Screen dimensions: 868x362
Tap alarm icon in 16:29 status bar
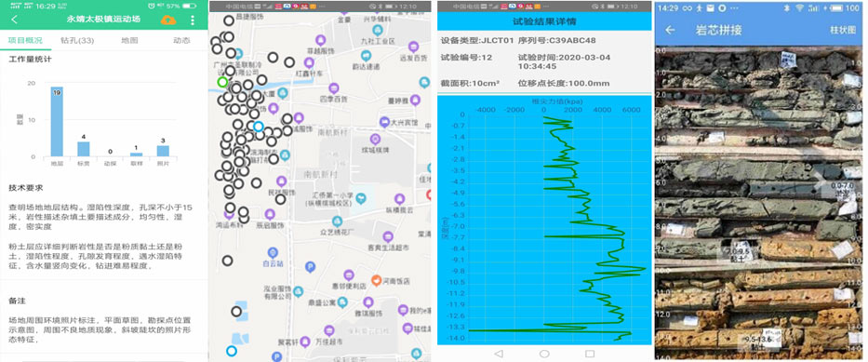pyautogui.click(x=152, y=6)
